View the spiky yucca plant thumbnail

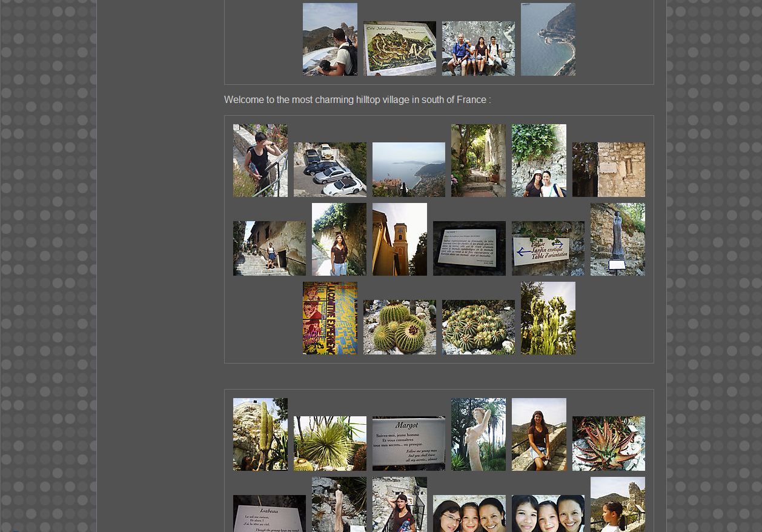click(330, 443)
